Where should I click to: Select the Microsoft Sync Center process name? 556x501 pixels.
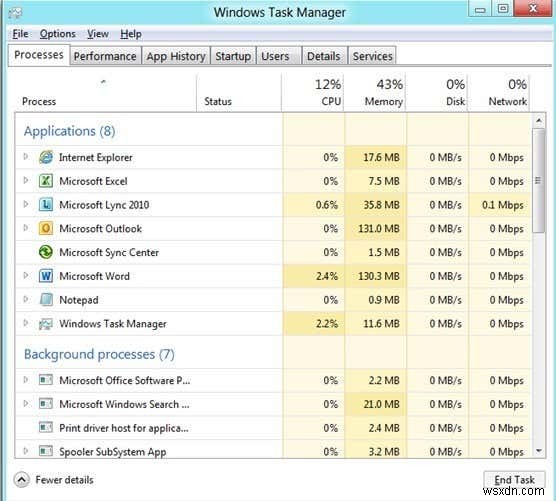point(109,252)
